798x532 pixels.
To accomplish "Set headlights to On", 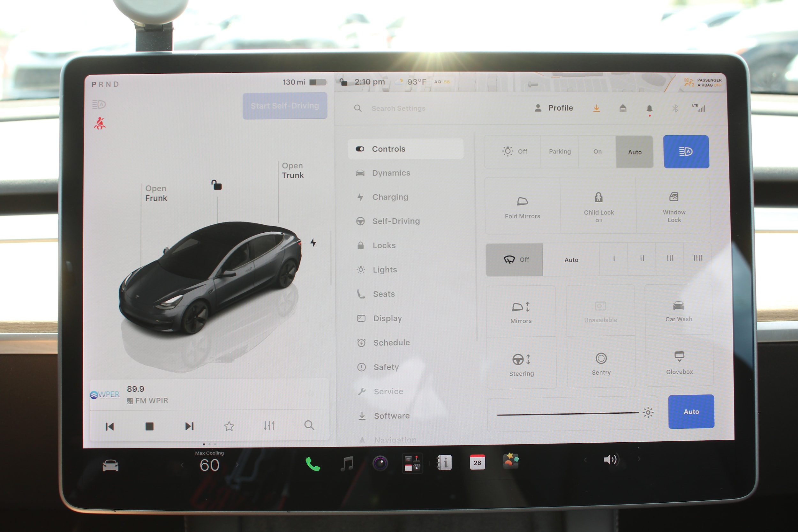I will coord(597,152).
